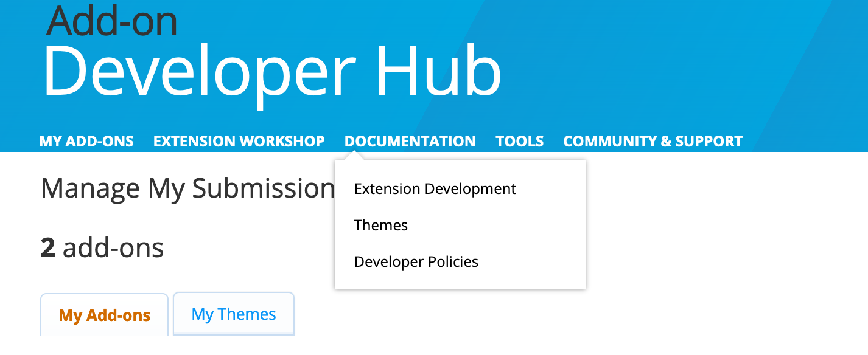
Task: Click the Developer Hub header logo
Action: pyautogui.click(x=271, y=69)
